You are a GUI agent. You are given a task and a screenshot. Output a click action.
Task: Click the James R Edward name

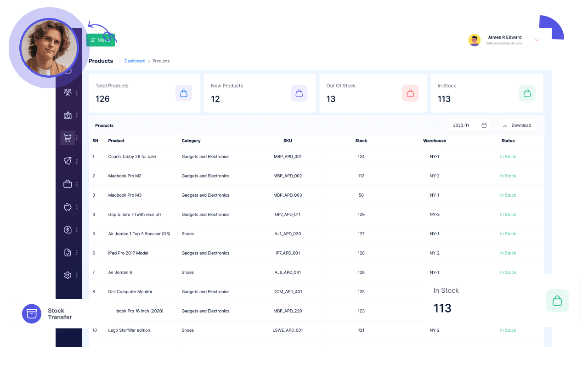click(x=504, y=37)
